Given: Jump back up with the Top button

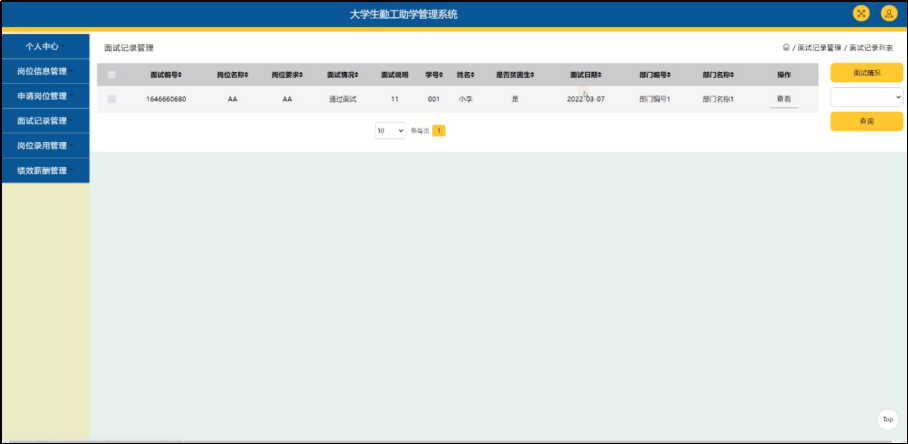Looking at the screenshot, I should tap(888, 419).
